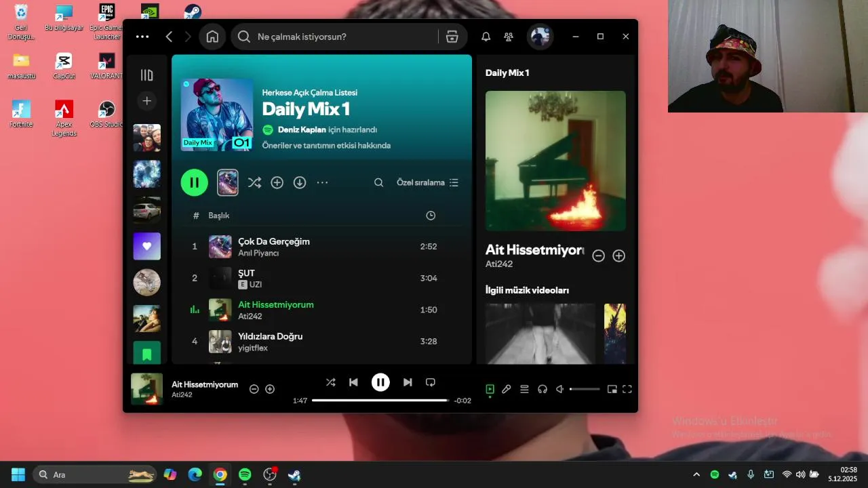Open 'Öneriler ve tanıtımın etkisi hakkında' link
The height and width of the screenshot is (488, 868).
[x=326, y=145]
